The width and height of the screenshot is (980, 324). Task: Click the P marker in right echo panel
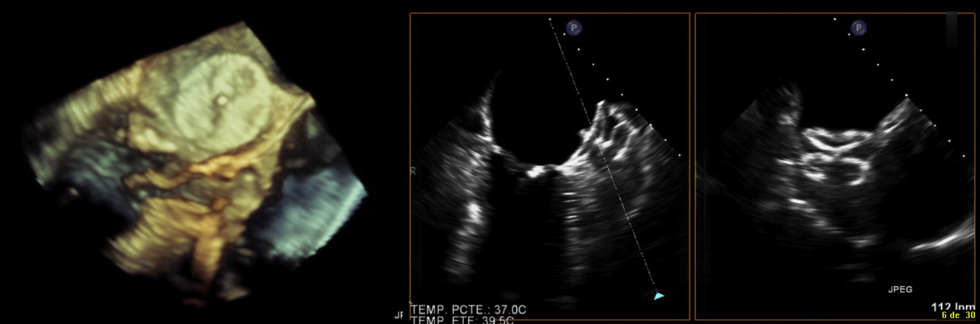pyautogui.click(x=858, y=28)
